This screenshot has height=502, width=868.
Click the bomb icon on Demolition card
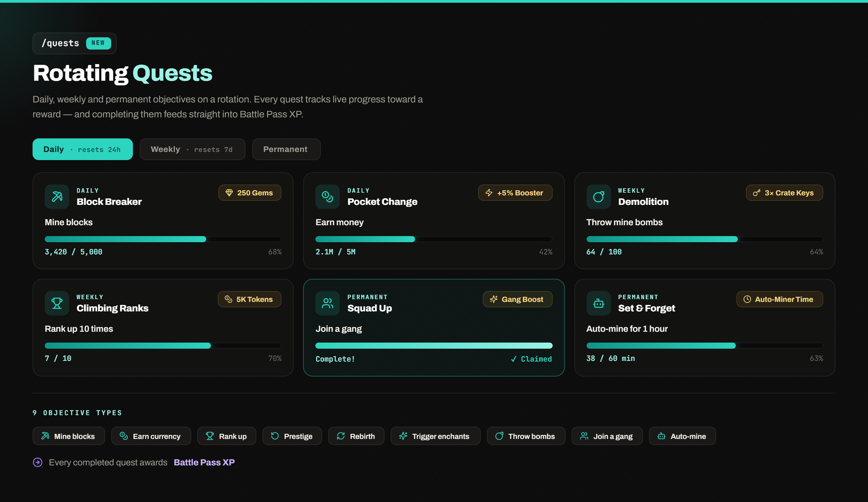[599, 197]
